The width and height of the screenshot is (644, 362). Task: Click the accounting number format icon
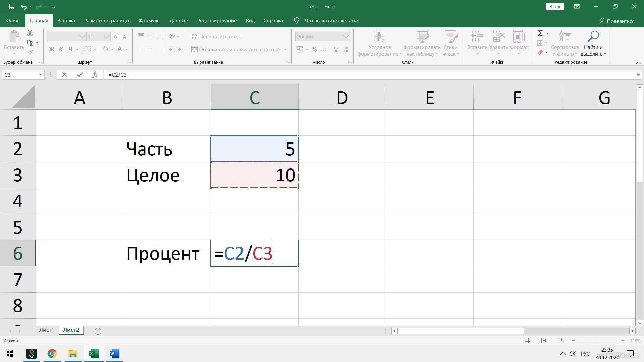(300, 49)
